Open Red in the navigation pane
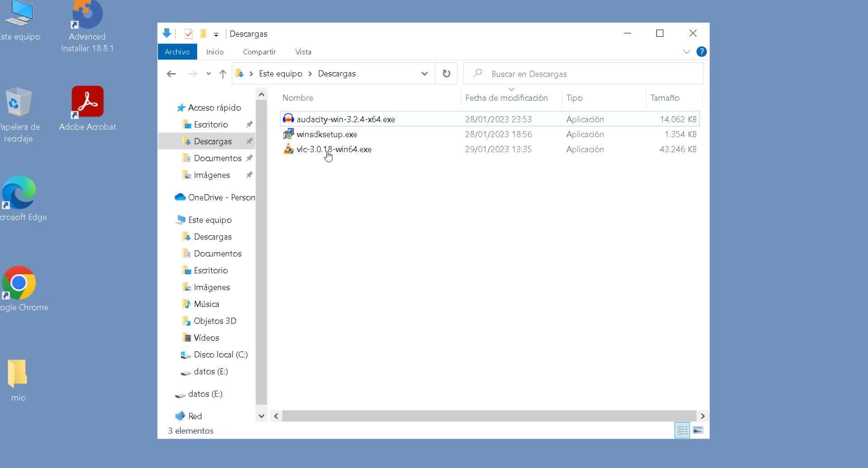This screenshot has height=468, width=868. [189, 416]
